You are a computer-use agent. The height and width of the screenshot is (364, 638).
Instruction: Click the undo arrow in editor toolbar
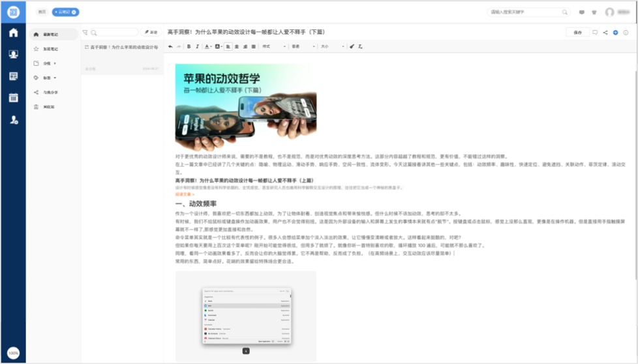click(171, 46)
